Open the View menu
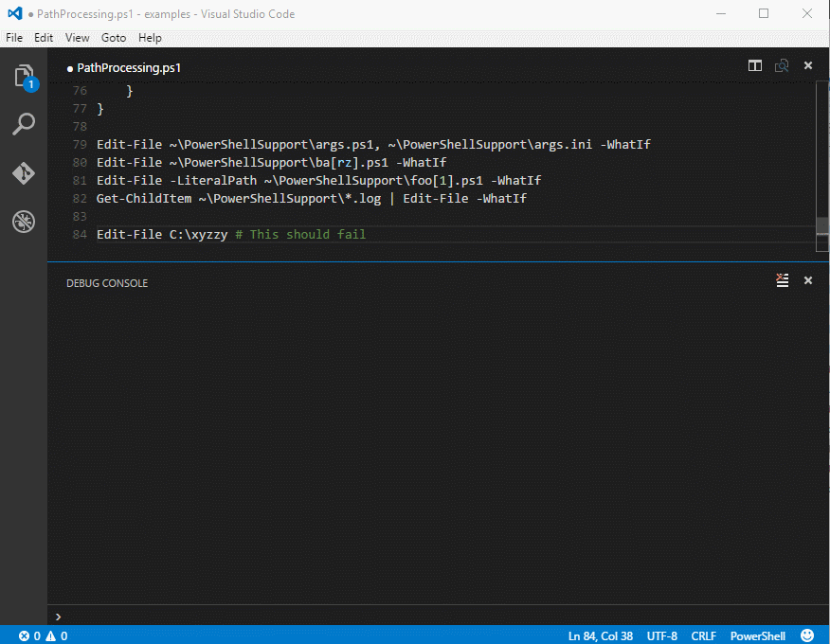 [78, 38]
